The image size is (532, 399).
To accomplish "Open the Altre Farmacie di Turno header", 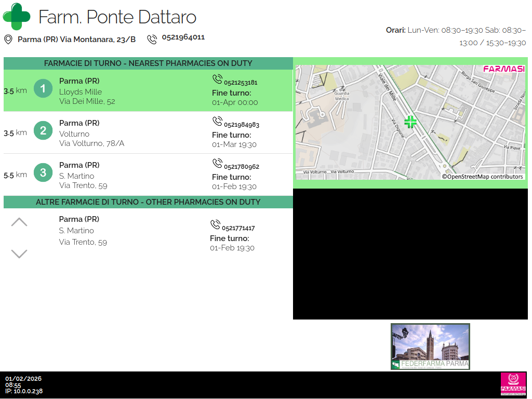I will point(148,202).
